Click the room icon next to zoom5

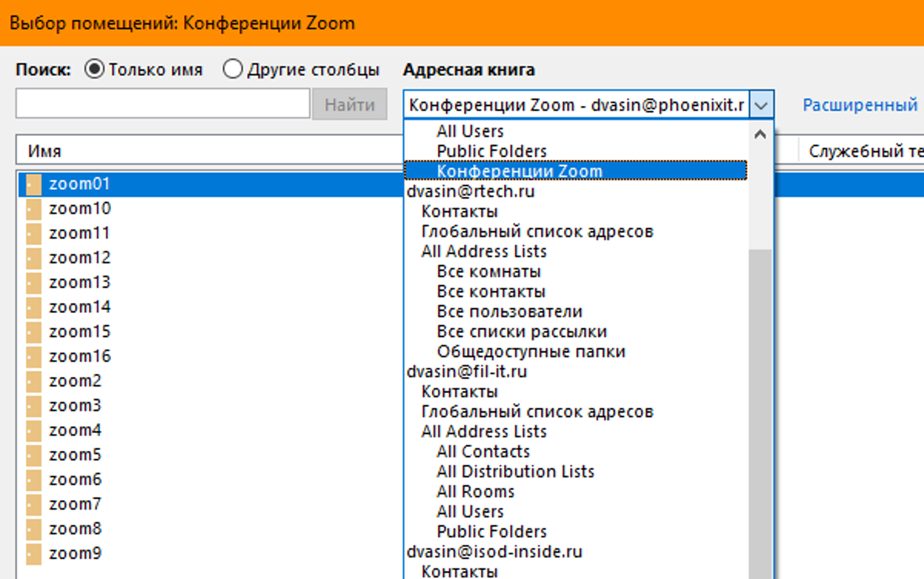tap(34, 455)
